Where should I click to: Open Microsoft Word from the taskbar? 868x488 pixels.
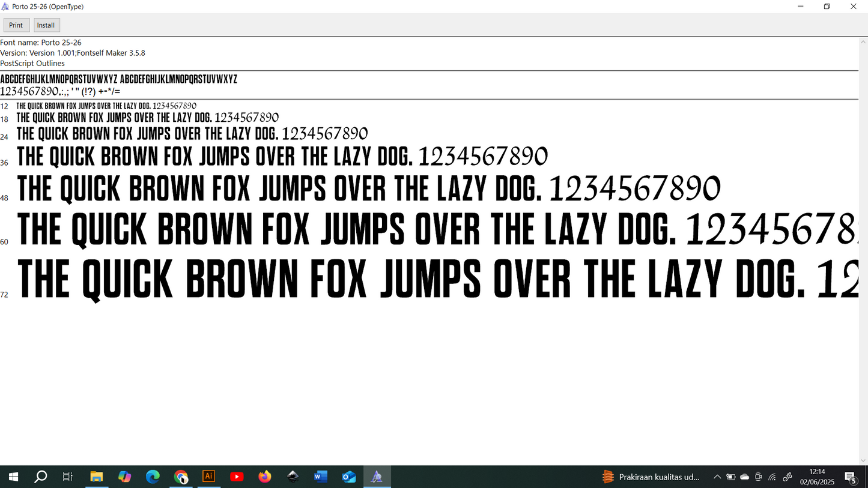pyautogui.click(x=321, y=477)
